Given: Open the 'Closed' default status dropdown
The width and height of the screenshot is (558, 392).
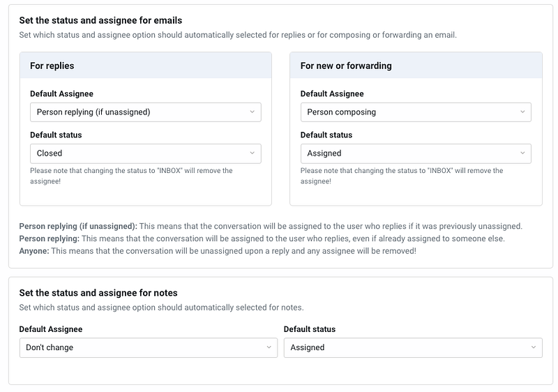Looking at the screenshot, I should click(x=145, y=153).
